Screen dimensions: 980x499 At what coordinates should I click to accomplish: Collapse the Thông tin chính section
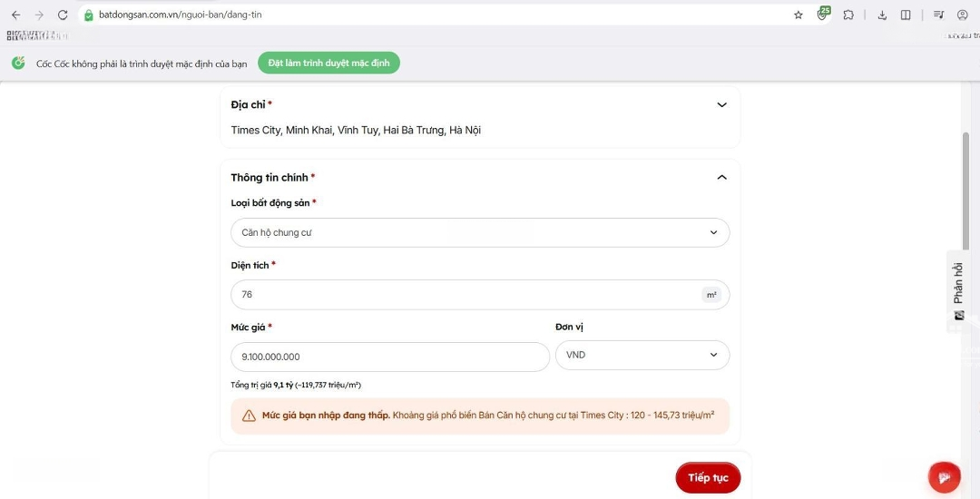click(721, 178)
